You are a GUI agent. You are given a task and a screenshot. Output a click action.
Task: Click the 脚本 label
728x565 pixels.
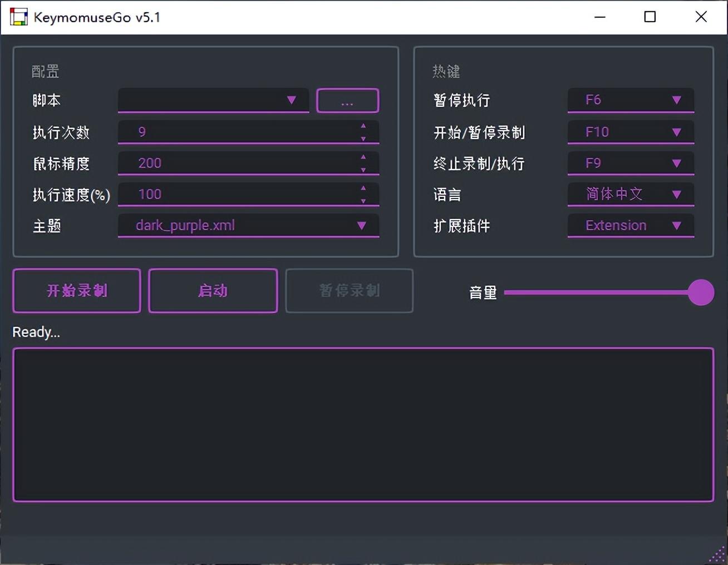click(x=47, y=100)
